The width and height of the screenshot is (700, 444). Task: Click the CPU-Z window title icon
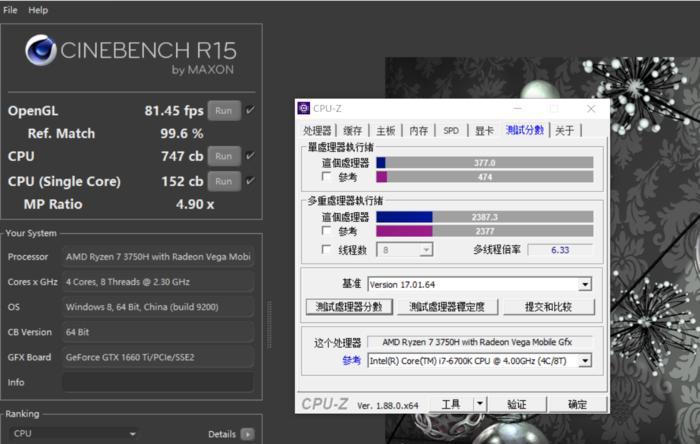[304, 108]
